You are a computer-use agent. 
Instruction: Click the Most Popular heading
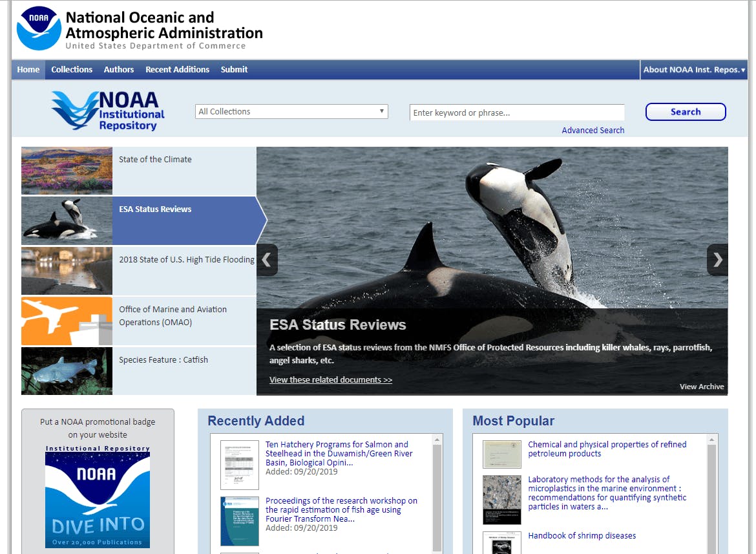(x=514, y=421)
